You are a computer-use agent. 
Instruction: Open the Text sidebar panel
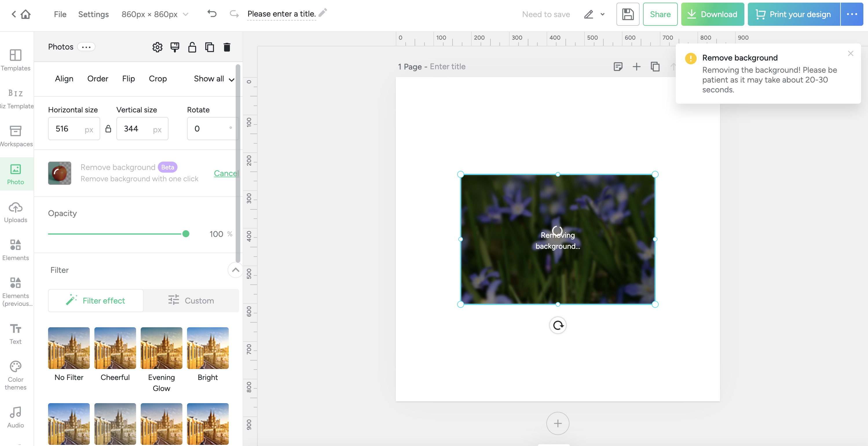click(x=16, y=334)
